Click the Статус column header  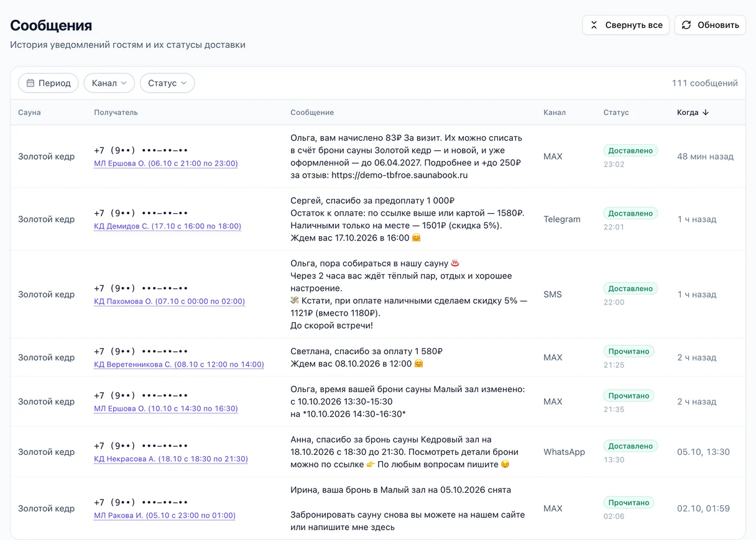(x=616, y=112)
